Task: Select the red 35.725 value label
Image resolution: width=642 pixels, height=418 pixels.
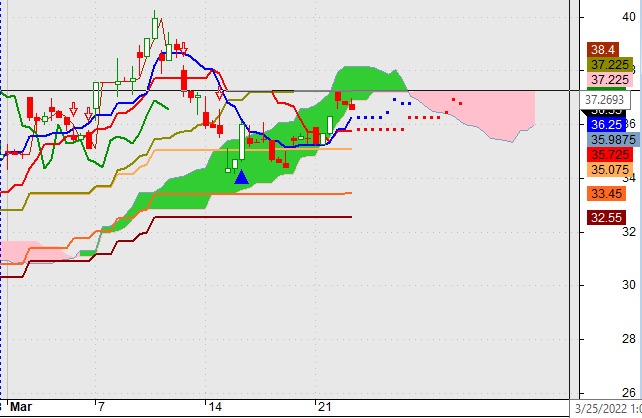Action: [610, 155]
